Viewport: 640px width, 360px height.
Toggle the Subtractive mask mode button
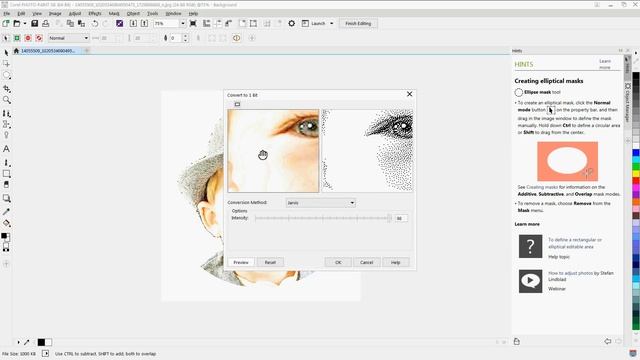[28, 38]
